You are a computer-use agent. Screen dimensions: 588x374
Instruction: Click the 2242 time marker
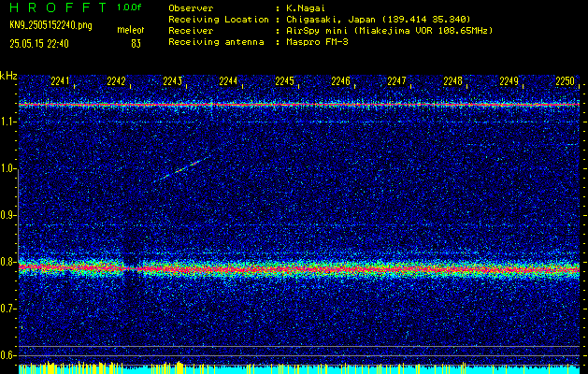116,81
